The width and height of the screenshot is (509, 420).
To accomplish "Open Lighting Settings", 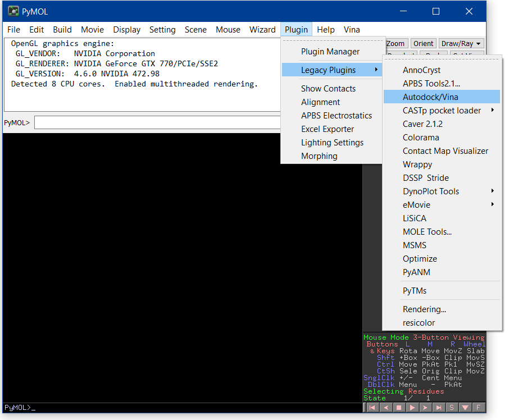I will (x=332, y=143).
